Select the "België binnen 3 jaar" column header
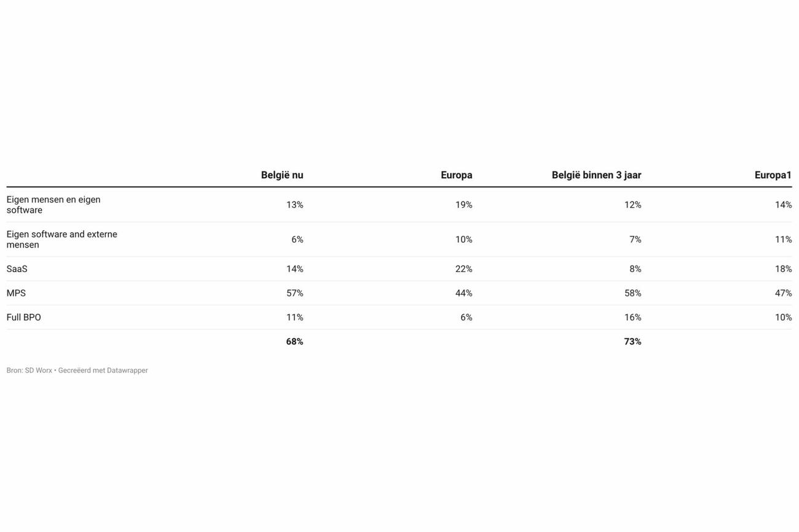Viewport: 799px width, 532px height. tap(596, 175)
